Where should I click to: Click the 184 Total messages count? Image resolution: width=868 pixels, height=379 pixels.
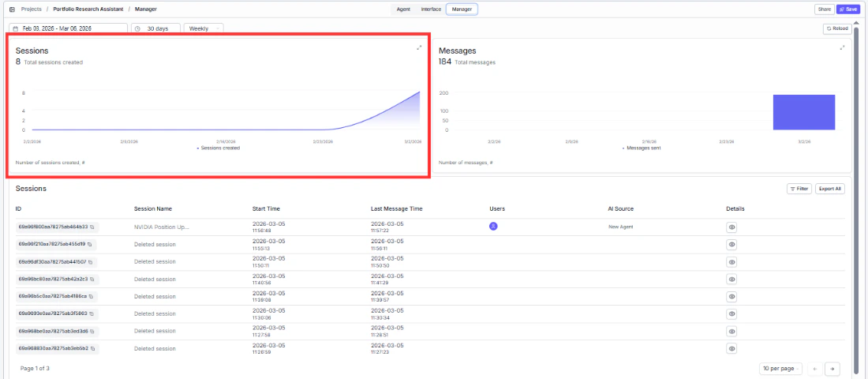coord(466,62)
